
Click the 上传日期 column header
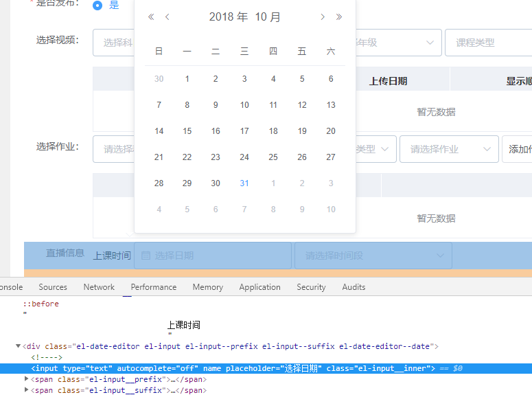coord(388,81)
